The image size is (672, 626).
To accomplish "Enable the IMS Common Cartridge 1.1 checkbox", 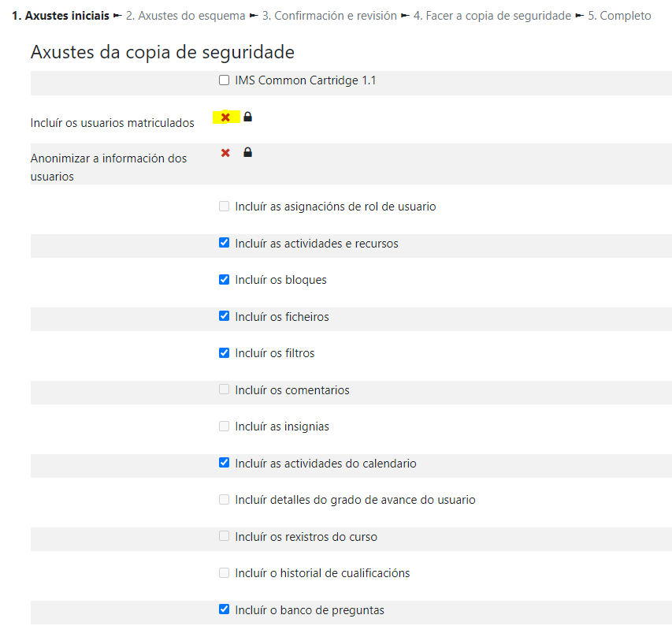I will point(225,80).
